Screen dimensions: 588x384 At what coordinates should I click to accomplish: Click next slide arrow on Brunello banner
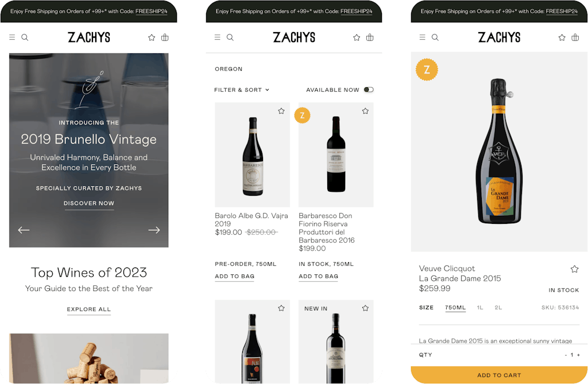[154, 230]
